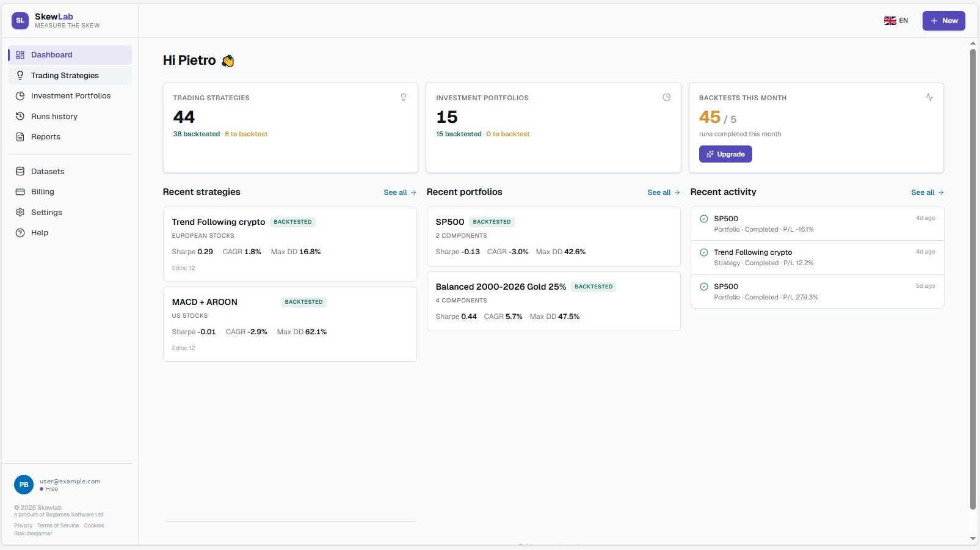
Task: Click the lightbulb icon in the Trading Strategies card
Action: pos(404,97)
